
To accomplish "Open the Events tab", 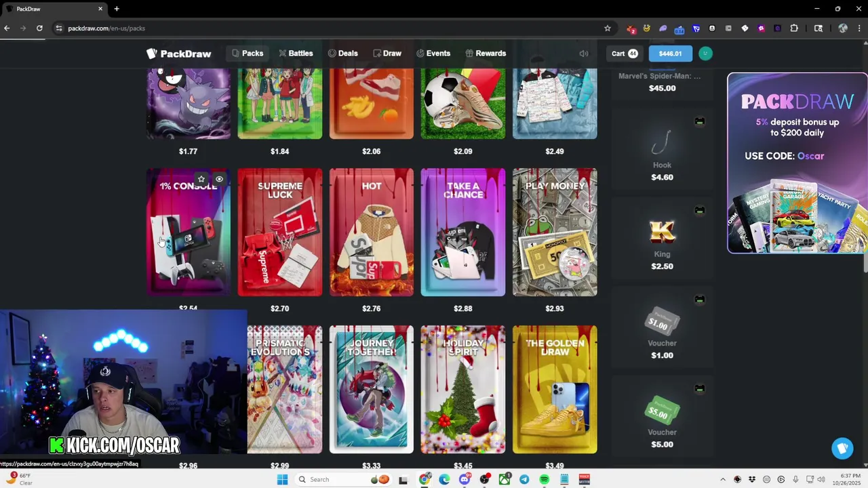I will pos(433,54).
